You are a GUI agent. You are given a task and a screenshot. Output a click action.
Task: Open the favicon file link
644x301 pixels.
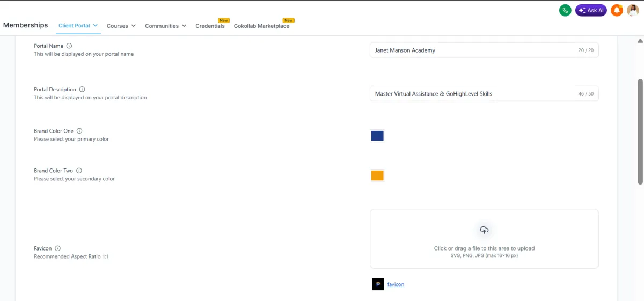coord(396,284)
